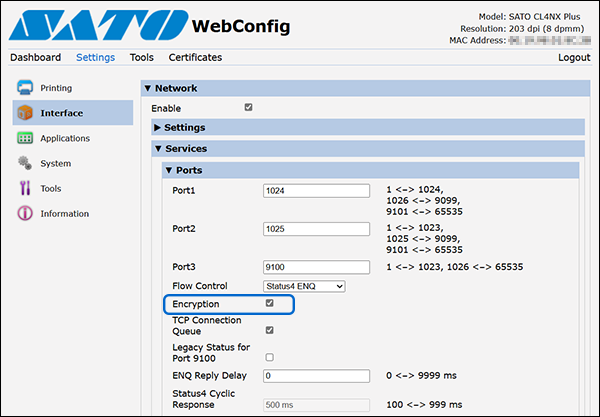Open the Dashboard tab
This screenshot has height=417, width=600.
(35, 58)
